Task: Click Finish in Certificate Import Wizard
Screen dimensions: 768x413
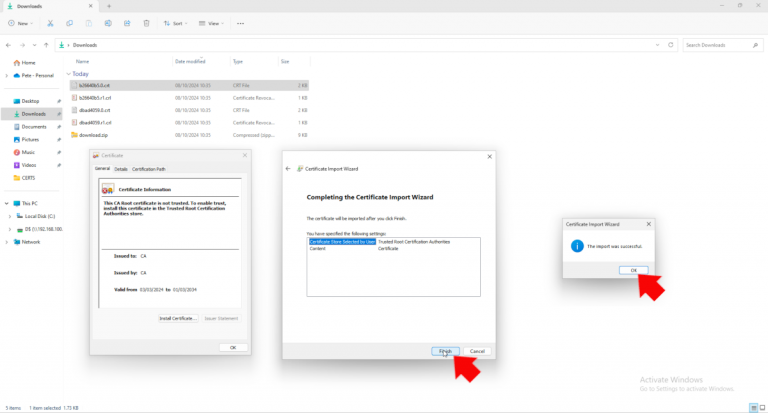Action: click(446, 351)
